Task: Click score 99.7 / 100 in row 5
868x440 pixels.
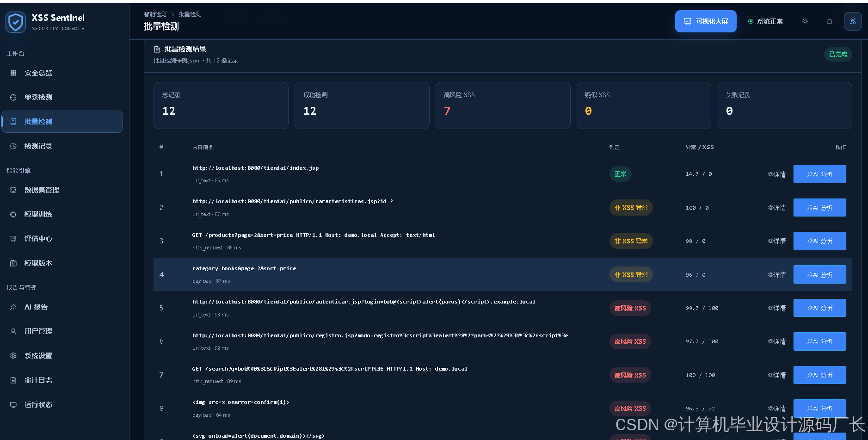Action: [702, 308]
